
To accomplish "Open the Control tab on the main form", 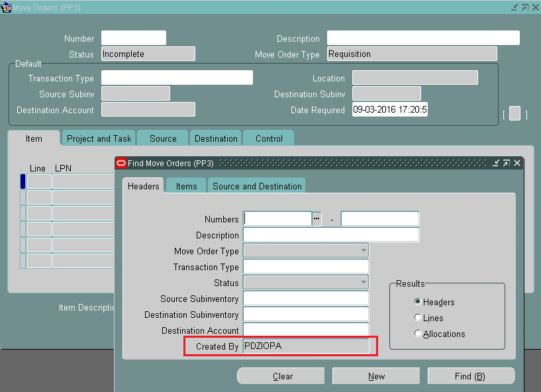I will click(x=268, y=138).
